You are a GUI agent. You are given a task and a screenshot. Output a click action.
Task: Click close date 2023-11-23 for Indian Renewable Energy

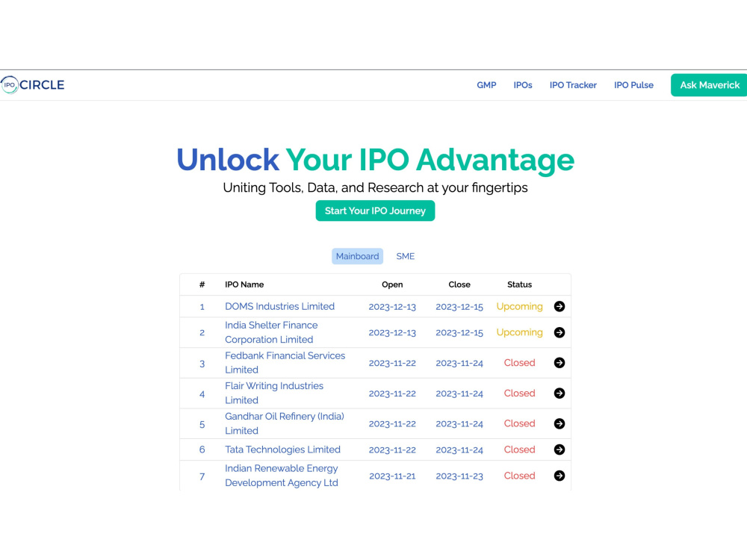(459, 476)
